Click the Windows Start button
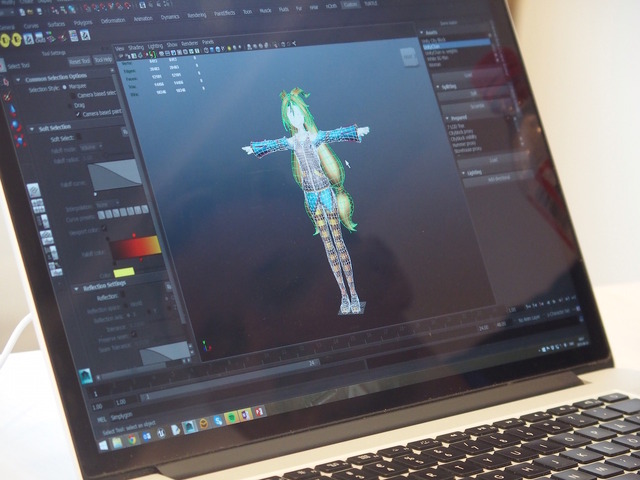 pyautogui.click(x=104, y=445)
